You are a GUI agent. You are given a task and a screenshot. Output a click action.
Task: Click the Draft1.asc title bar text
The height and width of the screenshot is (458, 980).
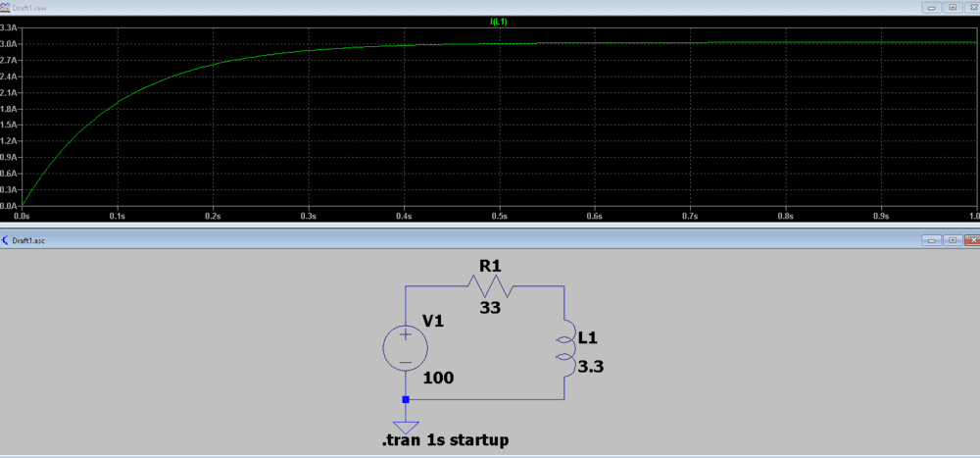pos(28,240)
